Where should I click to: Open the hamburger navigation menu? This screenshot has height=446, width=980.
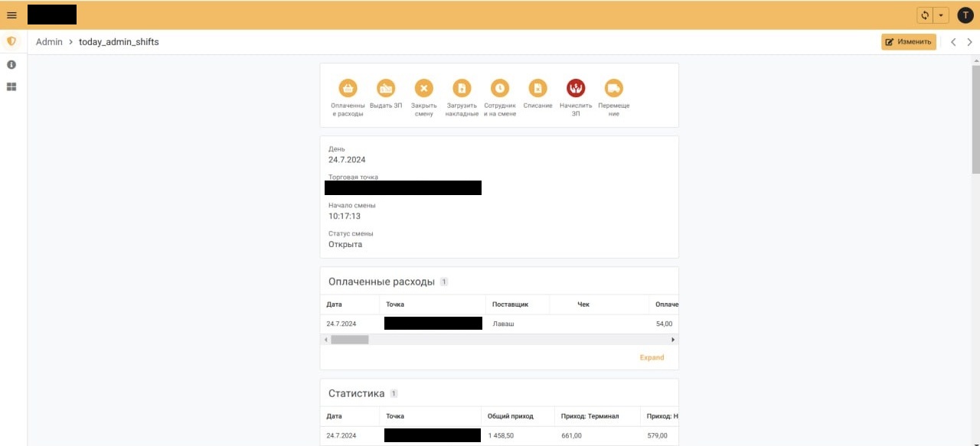coord(11,15)
